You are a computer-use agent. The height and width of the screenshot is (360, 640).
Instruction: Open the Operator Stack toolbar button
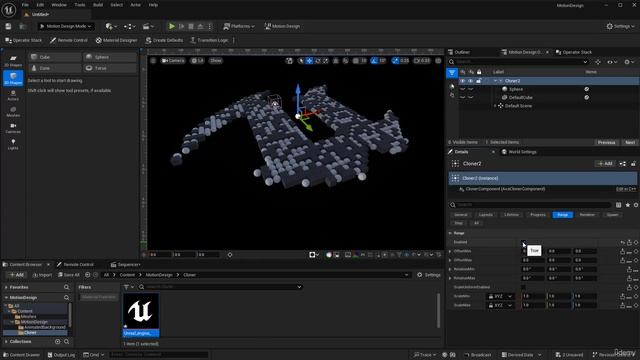[x=24, y=40]
